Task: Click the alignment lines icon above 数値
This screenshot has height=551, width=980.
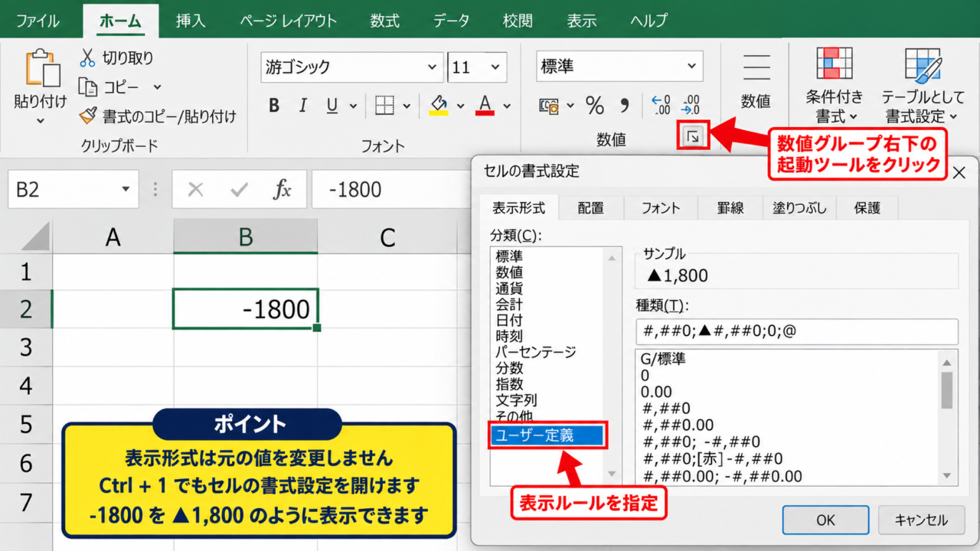Action: click(756, 67)
